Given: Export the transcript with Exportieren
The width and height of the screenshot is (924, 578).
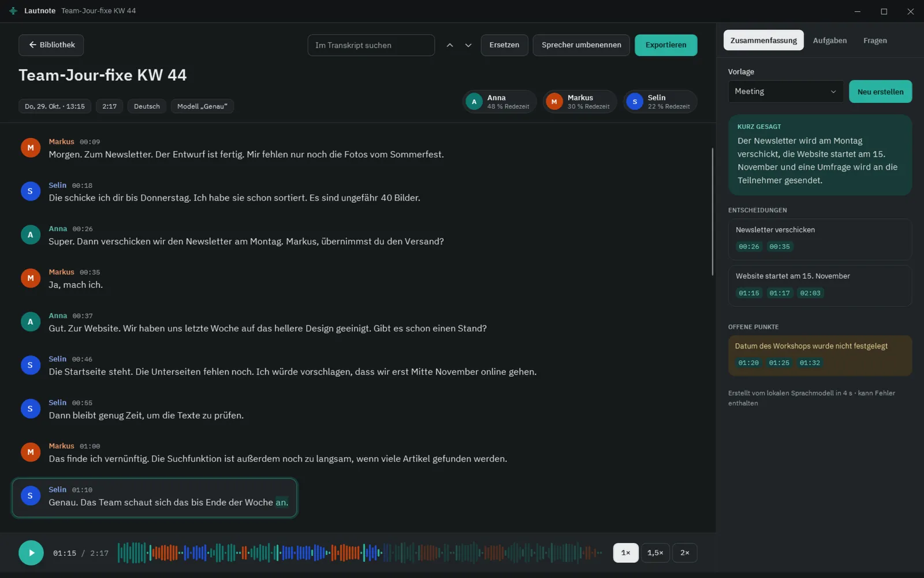Looking at the screenshot, I should coord(666,45).
